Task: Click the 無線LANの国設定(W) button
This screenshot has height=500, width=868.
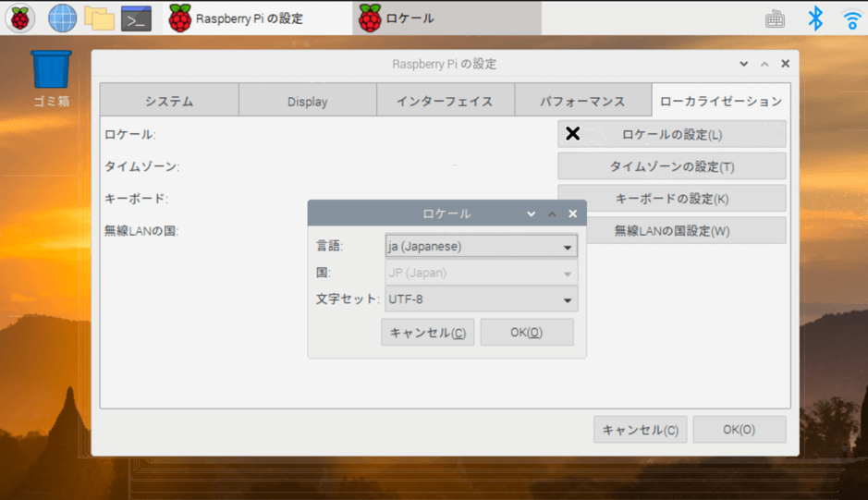Action: [x=685, y=230]
